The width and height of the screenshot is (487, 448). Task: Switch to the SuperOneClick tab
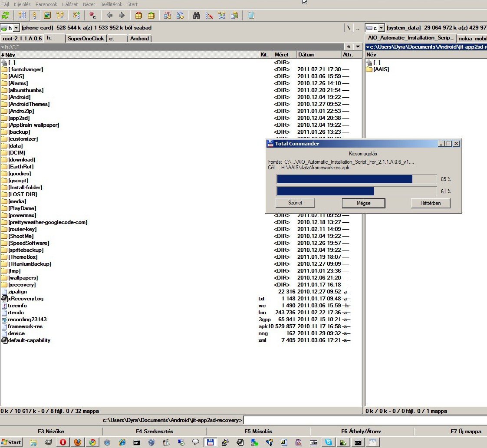(x=86, y=39)
